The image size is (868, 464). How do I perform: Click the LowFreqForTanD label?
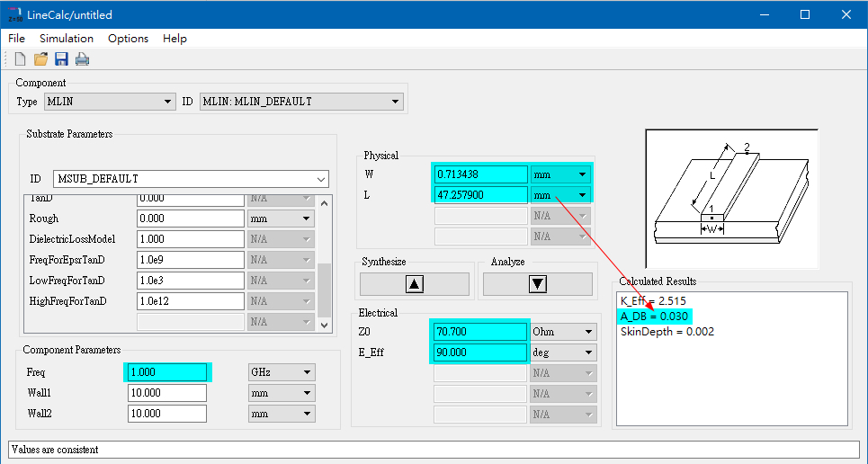[67, 281]
